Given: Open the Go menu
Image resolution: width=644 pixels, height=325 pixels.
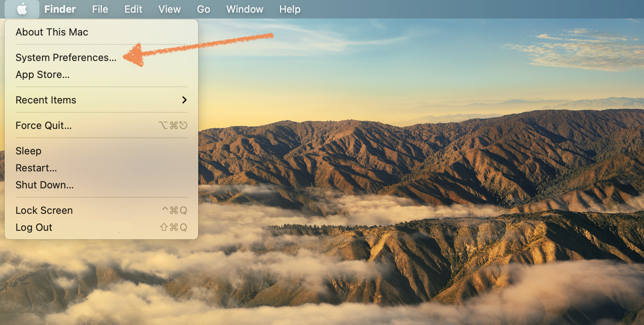Looking at the screenshot, I should 203,9.
